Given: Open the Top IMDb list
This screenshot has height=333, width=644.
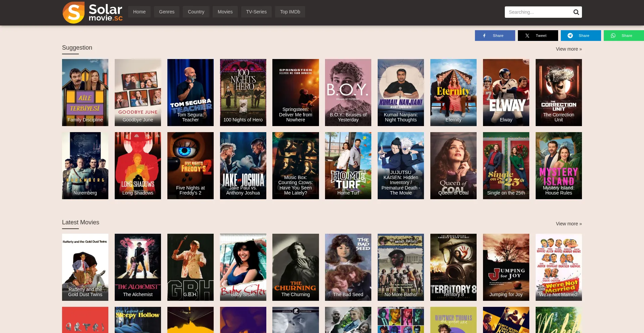Looking at the screenshot, I should pyautogui.click(x=290, y=12).
